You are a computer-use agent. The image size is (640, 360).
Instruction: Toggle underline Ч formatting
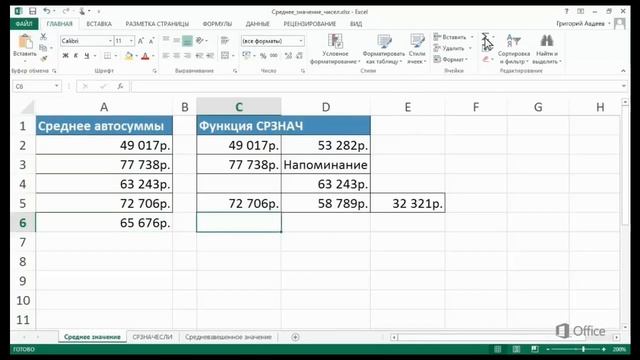click(87, 56)
